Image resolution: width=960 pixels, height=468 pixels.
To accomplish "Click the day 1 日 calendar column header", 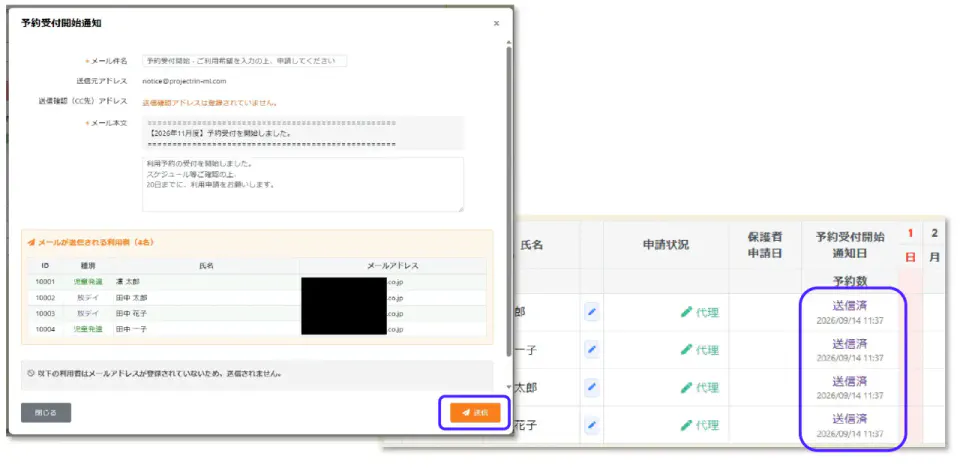I will click(910, 245).
